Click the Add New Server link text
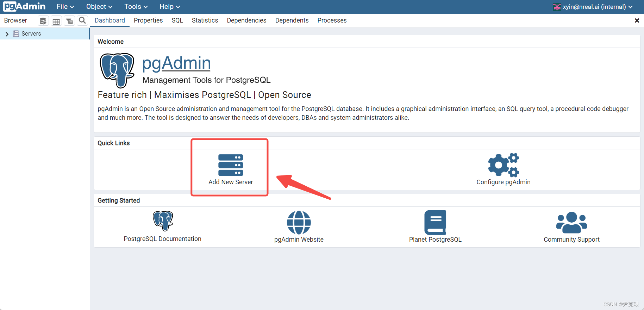This screenshot has height=310, width=644. tap(231, 182)
